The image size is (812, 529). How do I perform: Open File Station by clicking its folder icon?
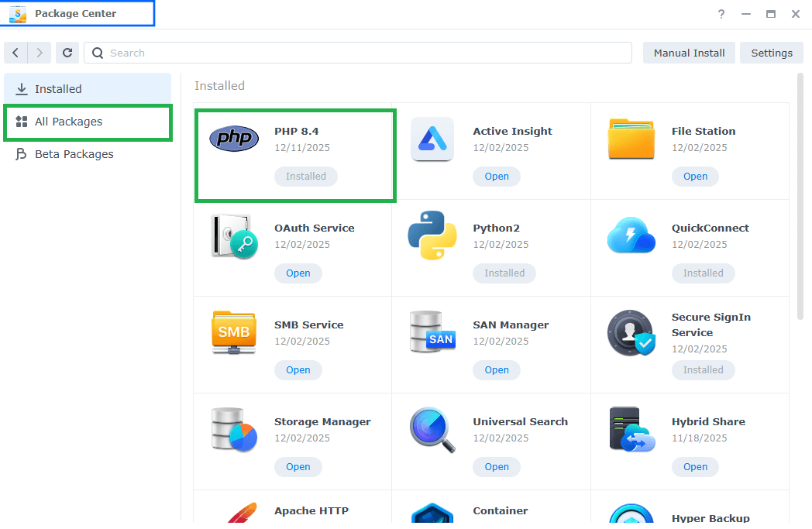[x=631, y=139]
